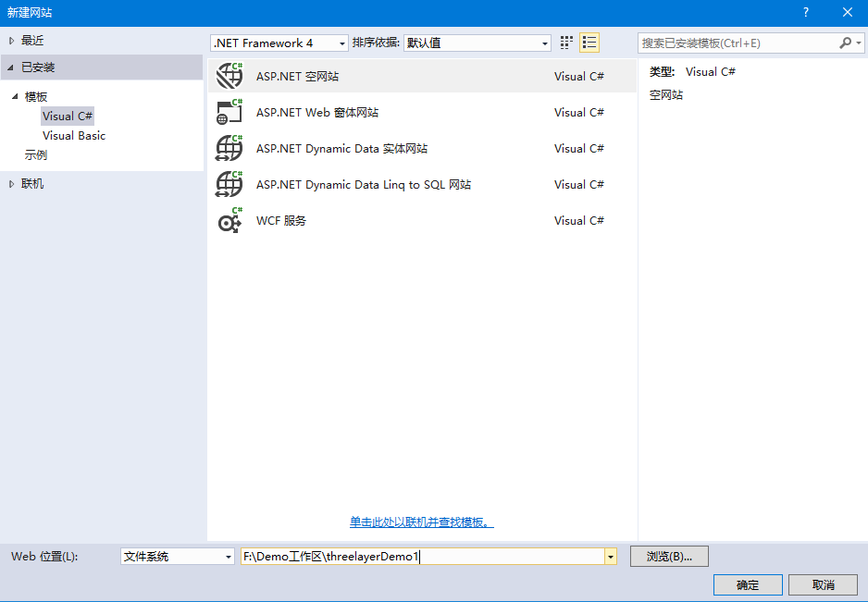Click Visual C# label of 空网站 row

tap(579, 77)
